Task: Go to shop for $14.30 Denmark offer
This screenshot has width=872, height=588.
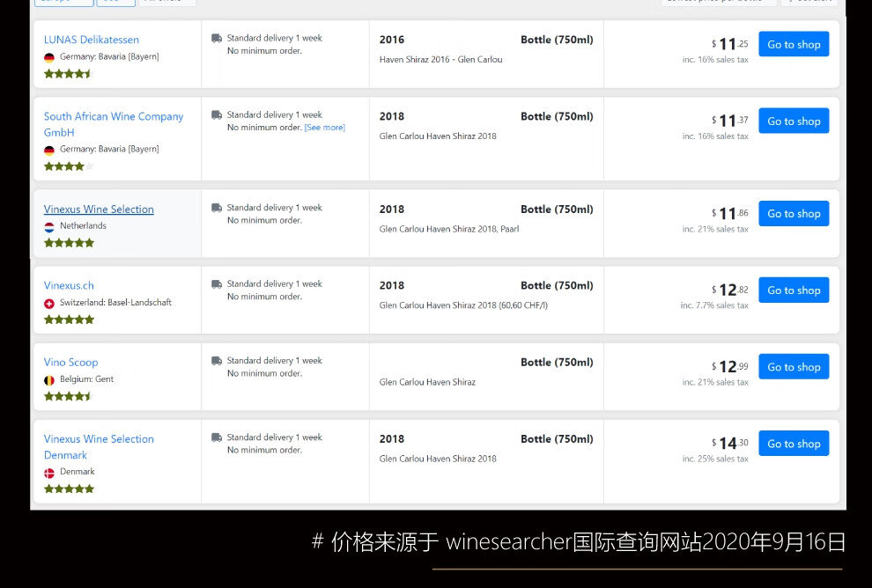Action: pyautogui.click(x=794, y=444)
